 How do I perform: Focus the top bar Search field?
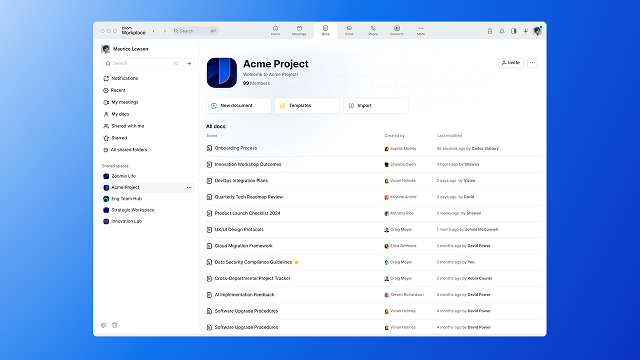point(195,31)
